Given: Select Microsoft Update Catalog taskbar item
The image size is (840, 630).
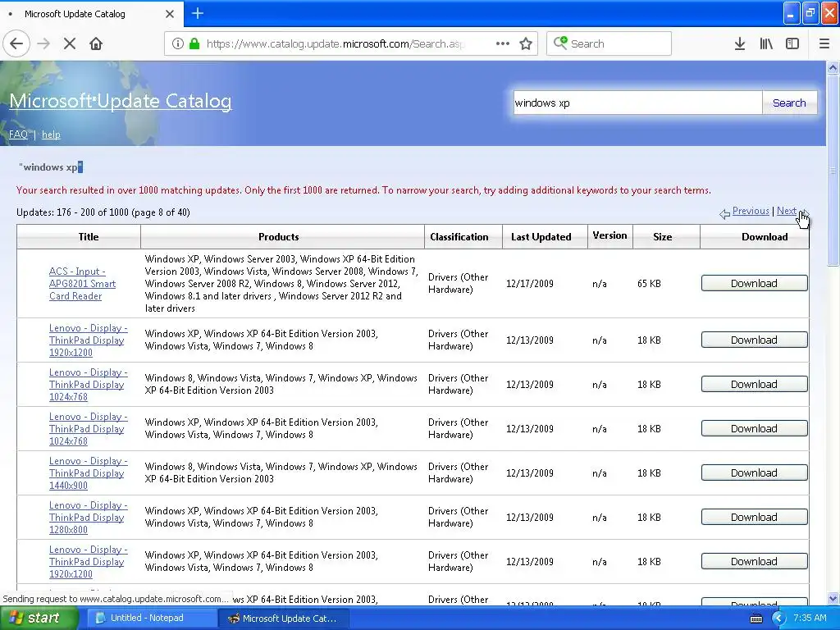Looking at the screenshot, I should 283,619.
